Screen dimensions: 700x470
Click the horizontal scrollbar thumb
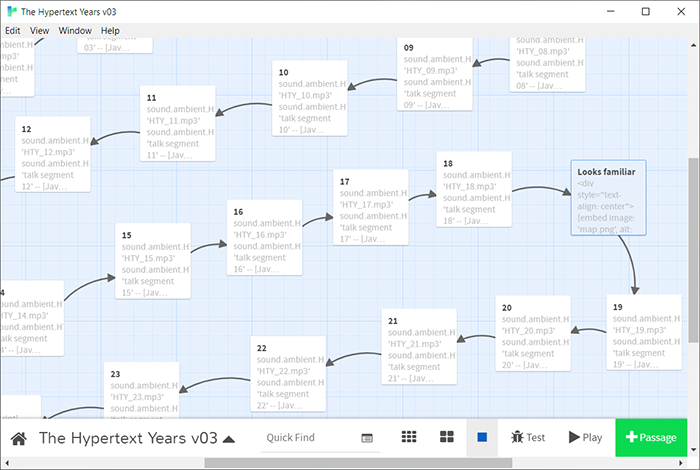click(358, 463)
